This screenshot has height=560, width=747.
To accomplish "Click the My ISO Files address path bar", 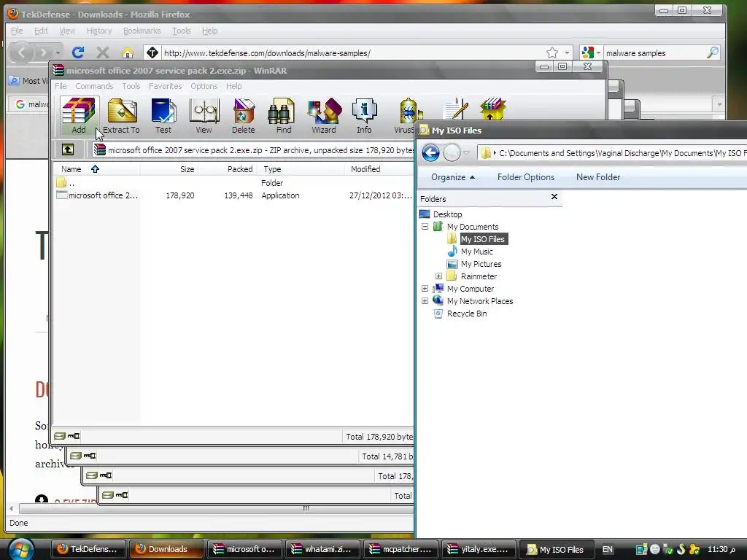I will [613, 153].
